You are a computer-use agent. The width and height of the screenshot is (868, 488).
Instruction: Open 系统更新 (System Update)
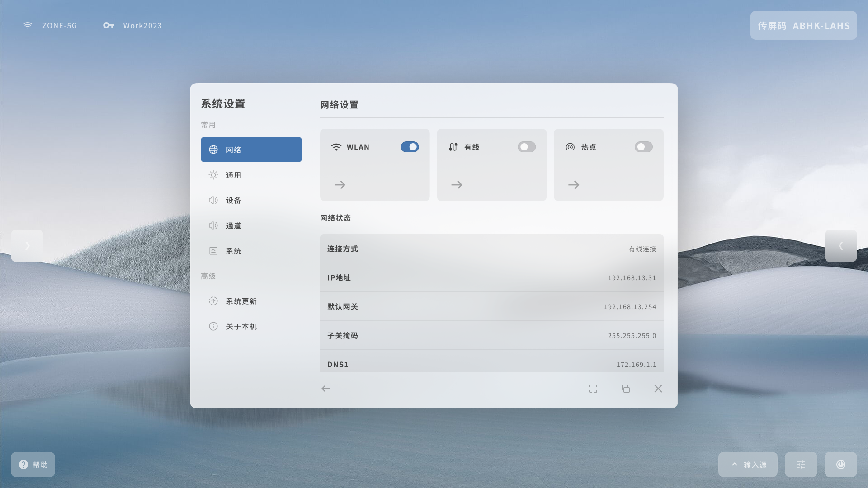[x=241, y=301]
